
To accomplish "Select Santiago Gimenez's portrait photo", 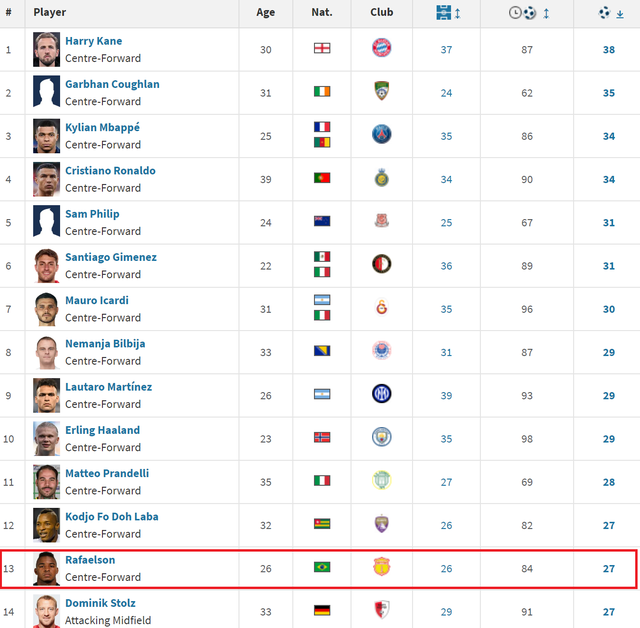I will tap(47, 266).
